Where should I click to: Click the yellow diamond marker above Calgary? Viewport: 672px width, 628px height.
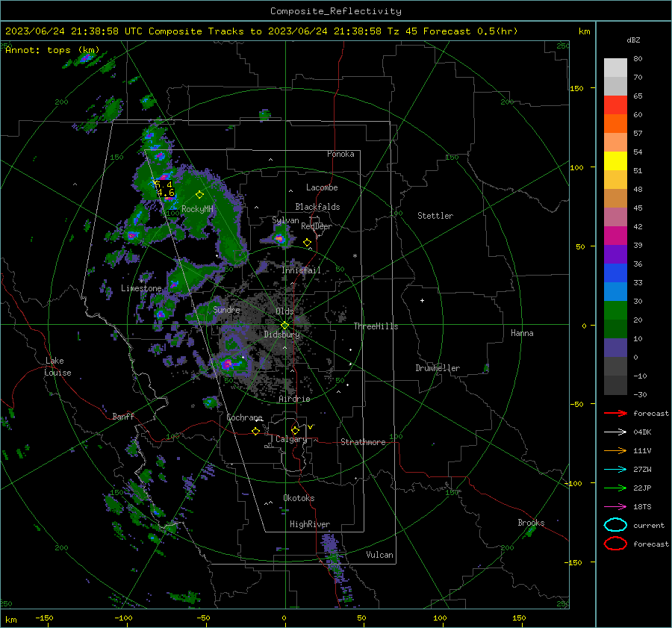(x=295, y=430)
